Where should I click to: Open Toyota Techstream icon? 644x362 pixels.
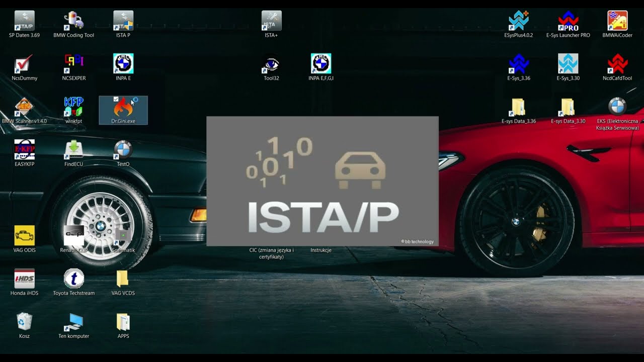(x=73, y=279)
